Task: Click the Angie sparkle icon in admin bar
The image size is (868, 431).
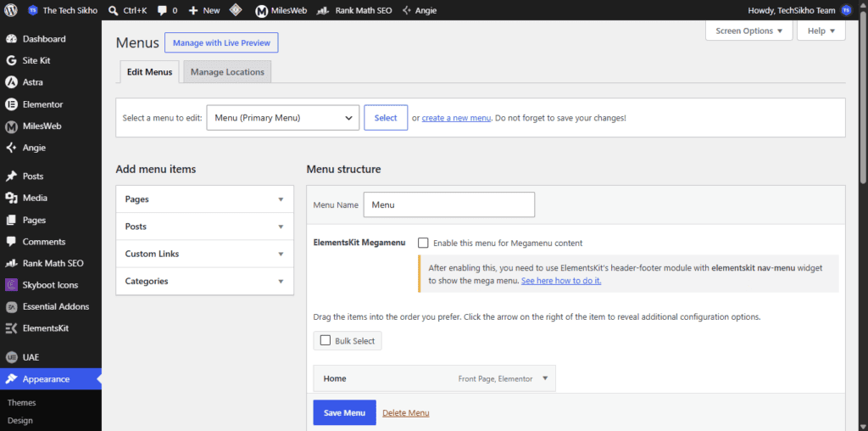Action: (407, 10)
